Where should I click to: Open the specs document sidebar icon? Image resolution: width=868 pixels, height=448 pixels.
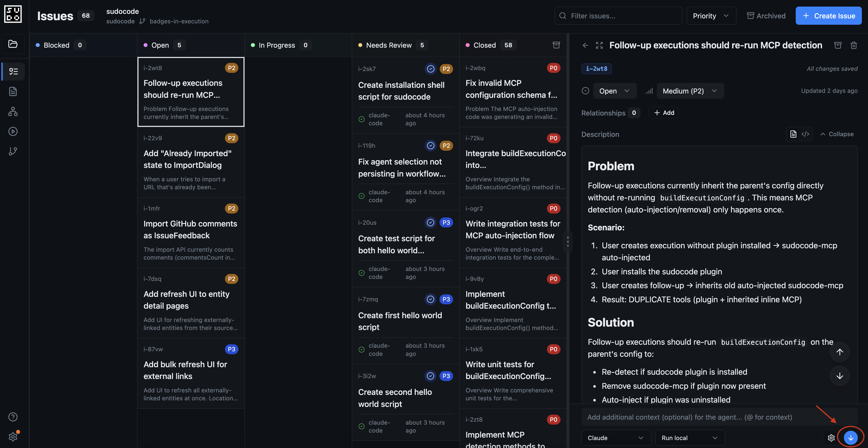pyautogui.click(x=13, y=91)
